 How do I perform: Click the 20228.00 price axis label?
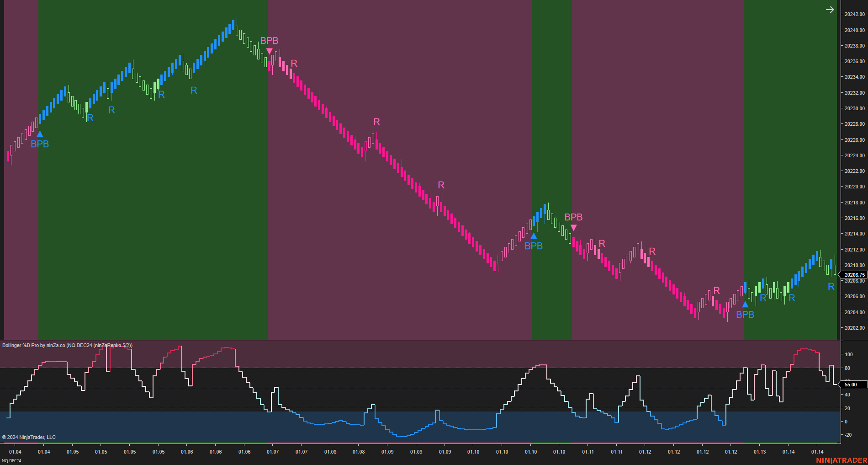point(854,124)
